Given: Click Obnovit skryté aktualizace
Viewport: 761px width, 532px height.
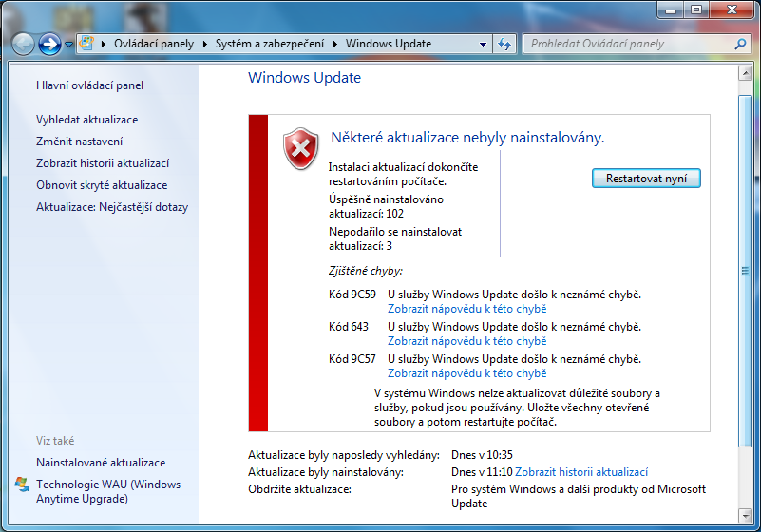Looking at the screenshot, I should pos(102,185).
